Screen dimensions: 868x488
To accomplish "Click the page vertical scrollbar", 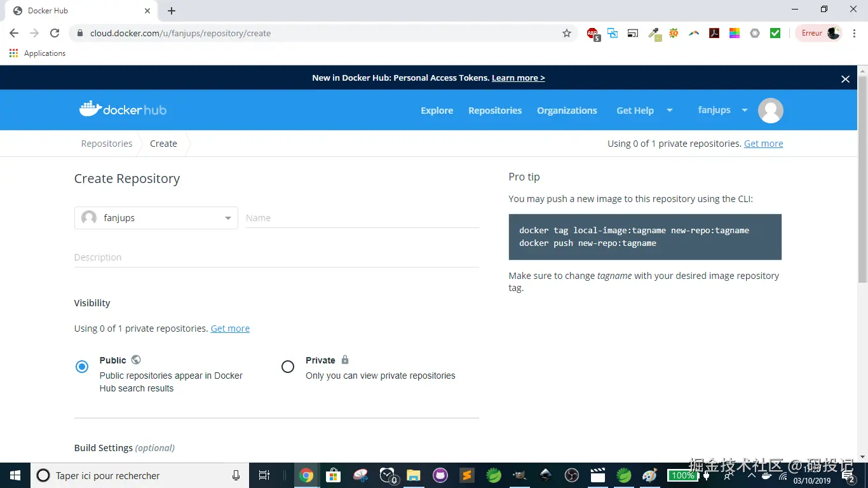I will pyautogui.click(x=862, y=179).
